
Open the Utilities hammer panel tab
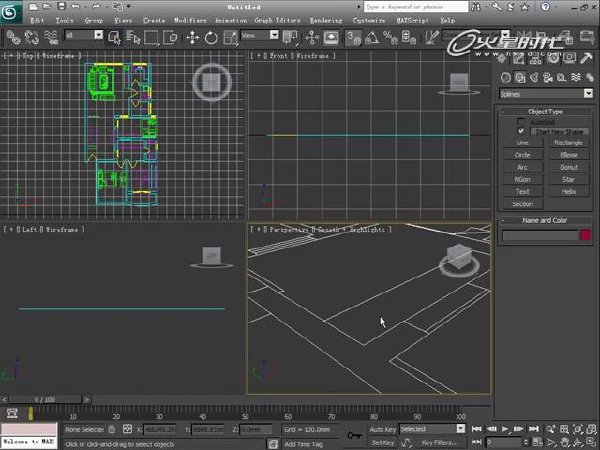[x=586, y=59]
